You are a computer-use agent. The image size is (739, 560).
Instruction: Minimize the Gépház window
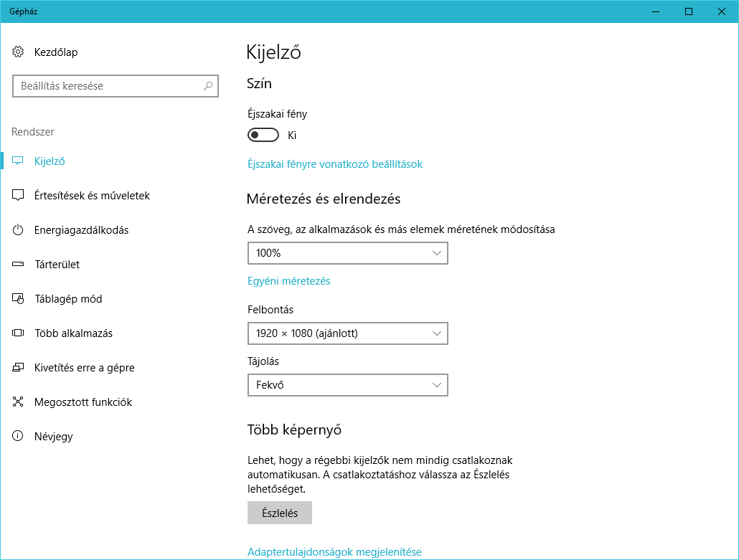coord(656,11)
